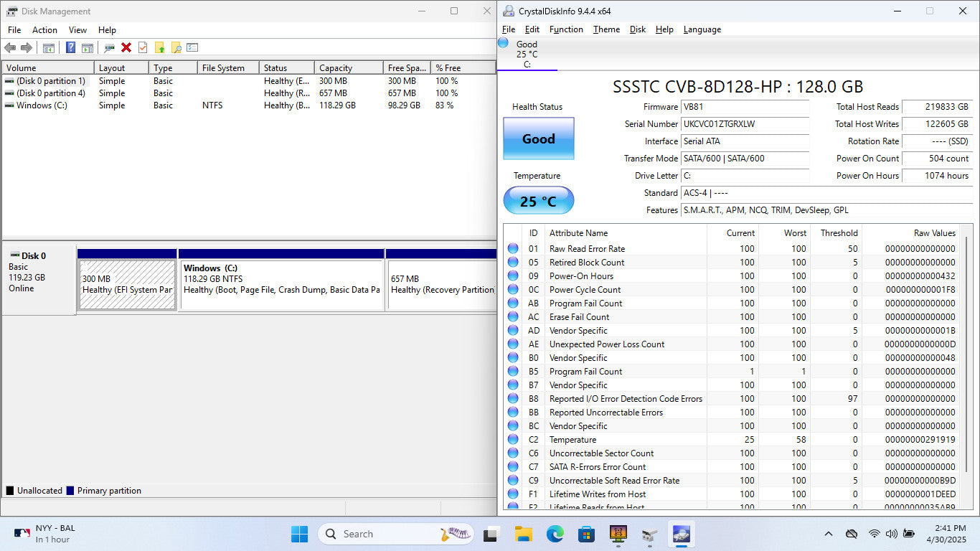The image size is (980, 551).
Task: Click the page-with-checkmark Properties toolbar icon
Action: pos(143,47)
